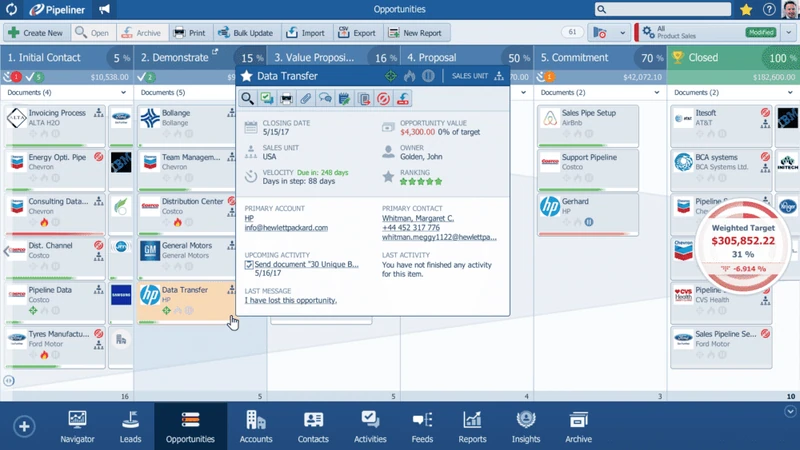Viewport: 800px width, 450px height.
Task: Click the magnifier icon in Data Transfer popup
Action: (x=247, y=98)
